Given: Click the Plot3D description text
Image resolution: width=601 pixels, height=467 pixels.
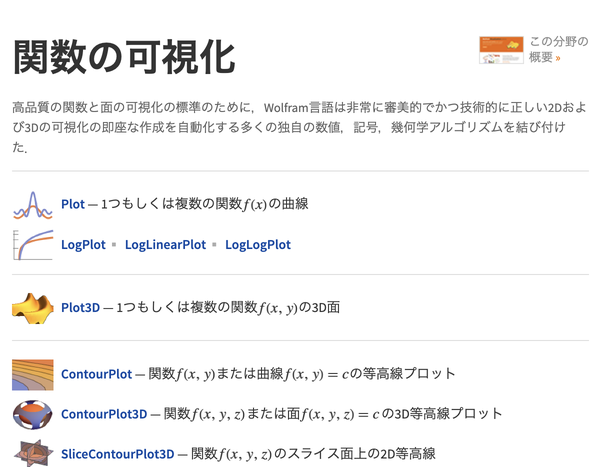Looking at the screenshot, I should click(x=228, y=307).
